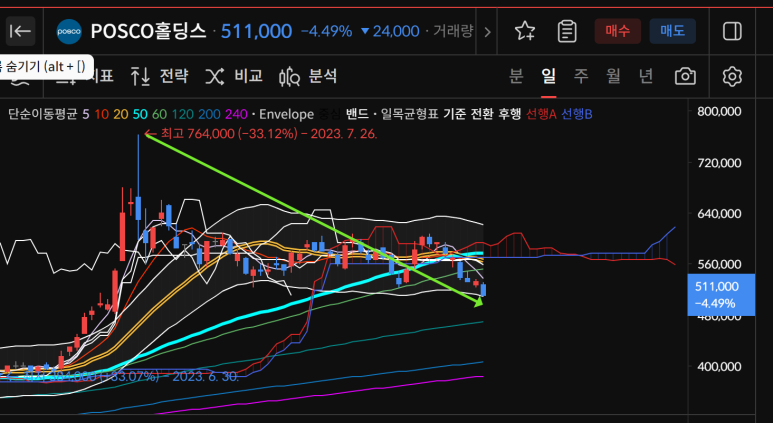Click the 최고 764,000 high price label
The image size is (773, 423).
[262, 134]
